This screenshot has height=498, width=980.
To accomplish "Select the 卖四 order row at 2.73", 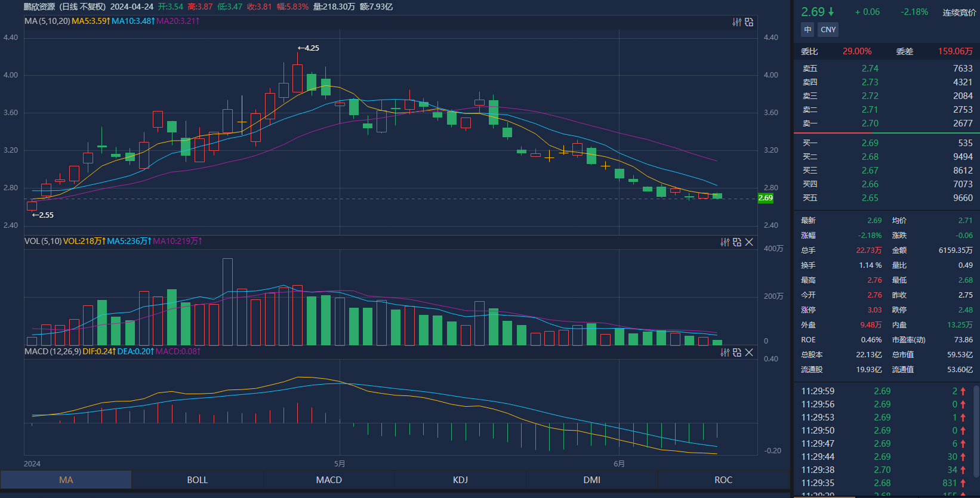I will pyautogui.click(x=887, y=82).
